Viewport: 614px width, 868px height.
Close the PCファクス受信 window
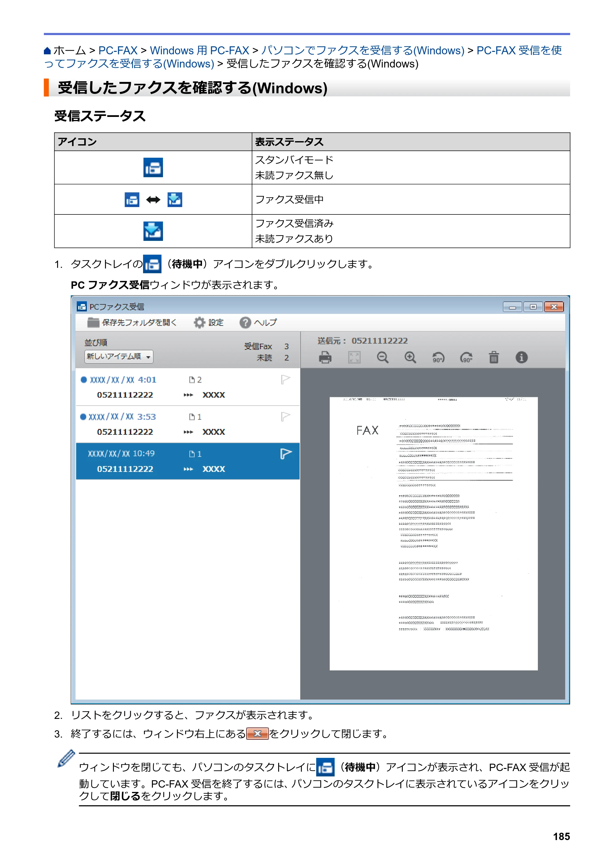[554, 307]
